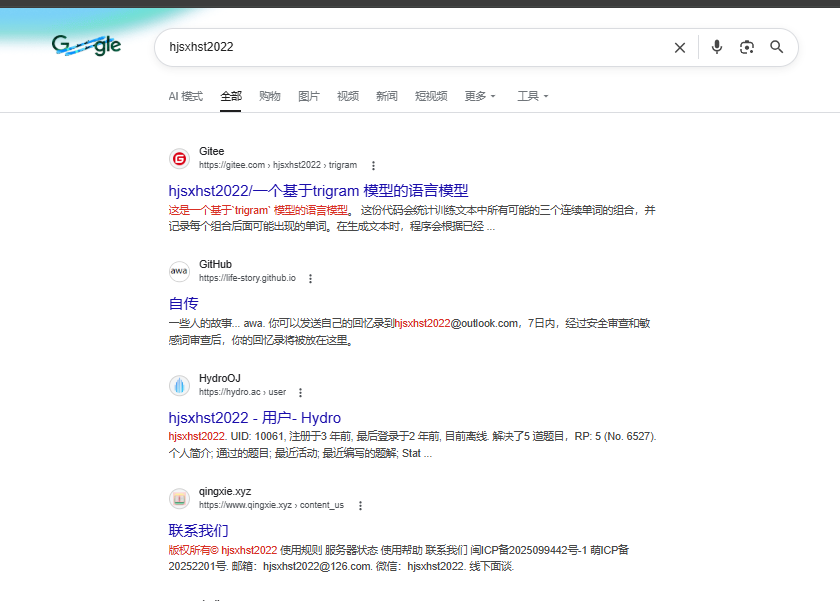Clear the search box text

coord(680,47)
